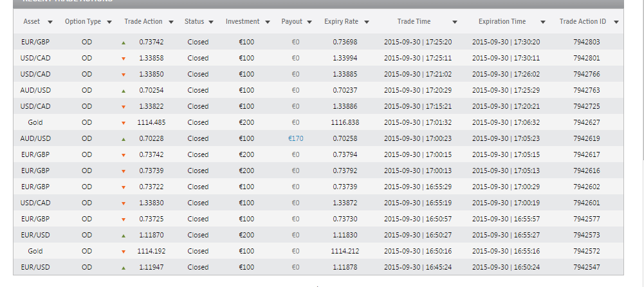Screen dimensions: 644x287
Task: Click the up arrow icon beside 0.70228
Action: (123, 139)
